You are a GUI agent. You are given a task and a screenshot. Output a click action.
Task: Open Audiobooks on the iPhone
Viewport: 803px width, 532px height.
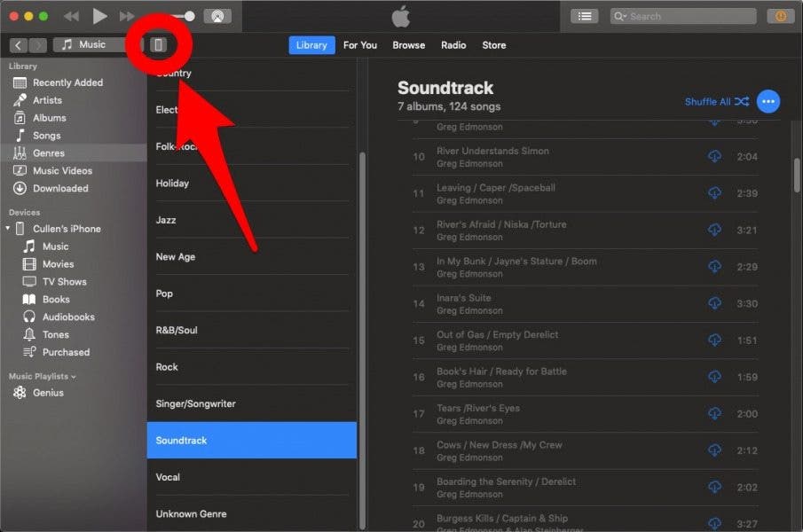click(x=74, y=317)
